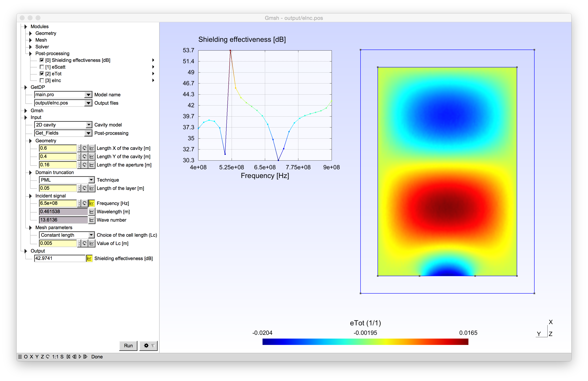Click the O options icon in status bar

[26, 357]
